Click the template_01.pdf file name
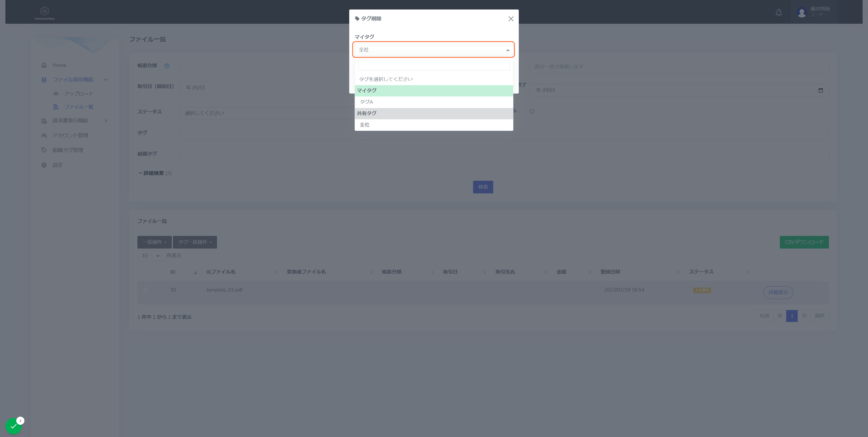 (224, 290)
